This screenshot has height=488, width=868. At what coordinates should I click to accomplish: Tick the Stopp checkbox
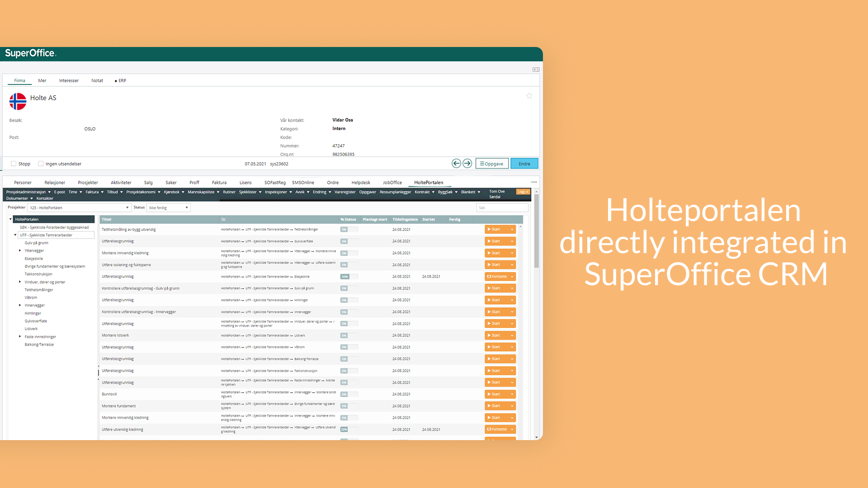[x=14, y=164]
